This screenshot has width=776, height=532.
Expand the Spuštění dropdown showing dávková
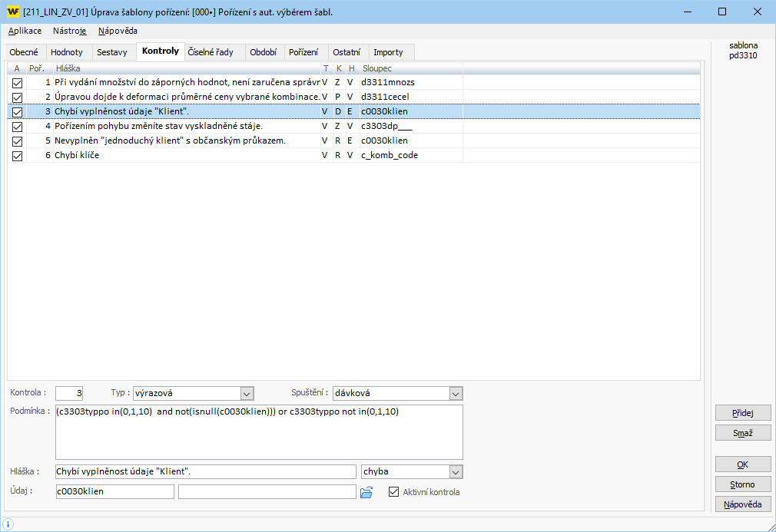[456, 393]
